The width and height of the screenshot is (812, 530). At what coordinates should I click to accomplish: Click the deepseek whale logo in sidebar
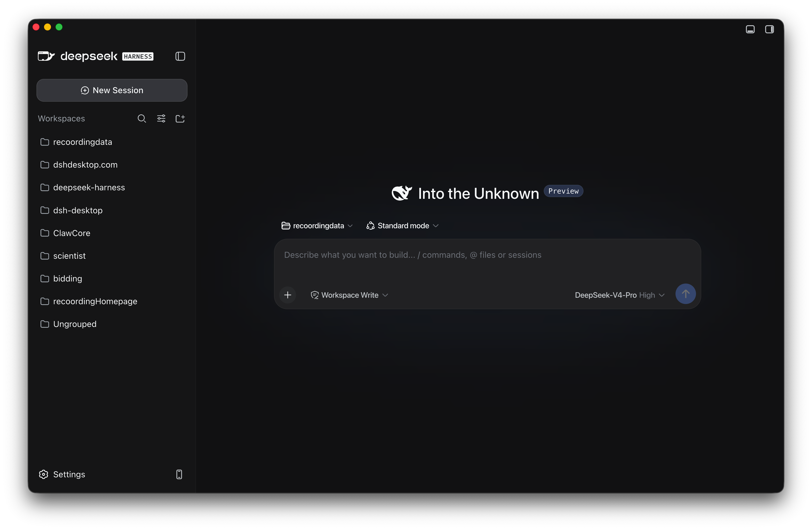46,56
